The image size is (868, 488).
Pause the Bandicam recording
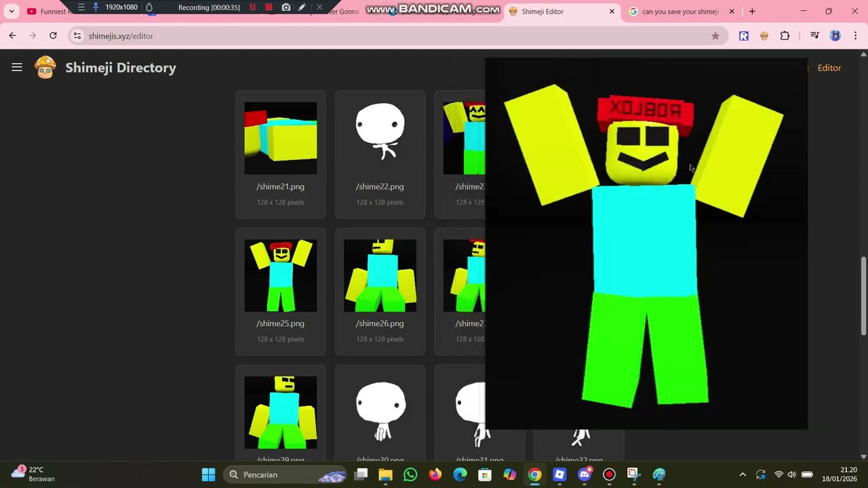[x=253, y=7]
